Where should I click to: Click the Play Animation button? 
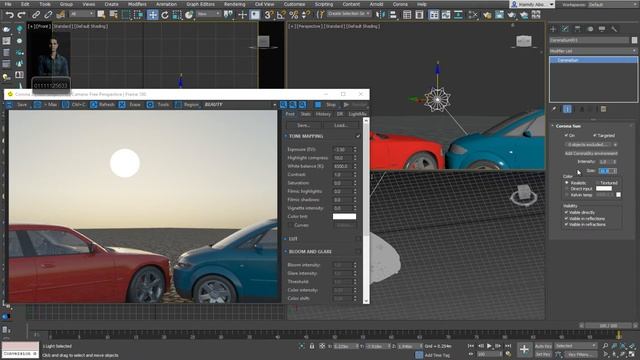(489, 346)
